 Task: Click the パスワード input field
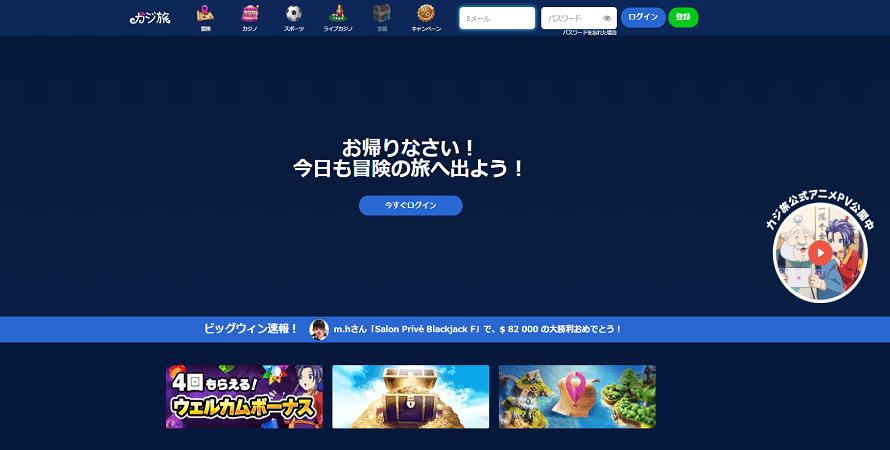(x=572, y=18)
